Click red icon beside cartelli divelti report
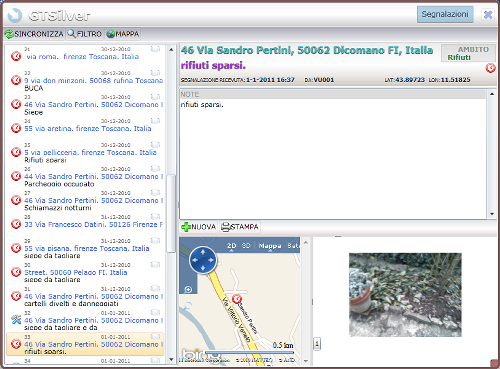Screen dimensions: 500x369 [16, 296]
